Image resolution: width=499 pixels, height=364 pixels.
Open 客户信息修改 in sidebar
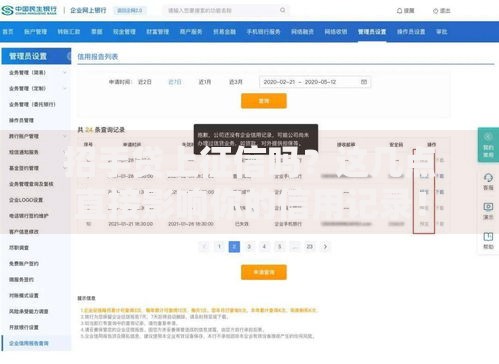coord(24,232)
